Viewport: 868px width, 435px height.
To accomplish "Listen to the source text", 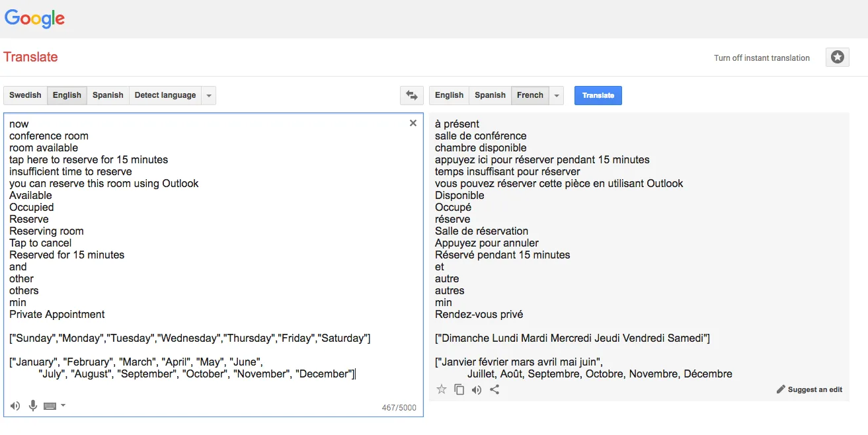I will click(15, 405).
